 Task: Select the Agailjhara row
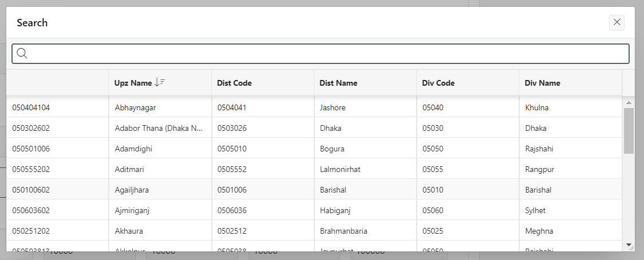(132, 190)
